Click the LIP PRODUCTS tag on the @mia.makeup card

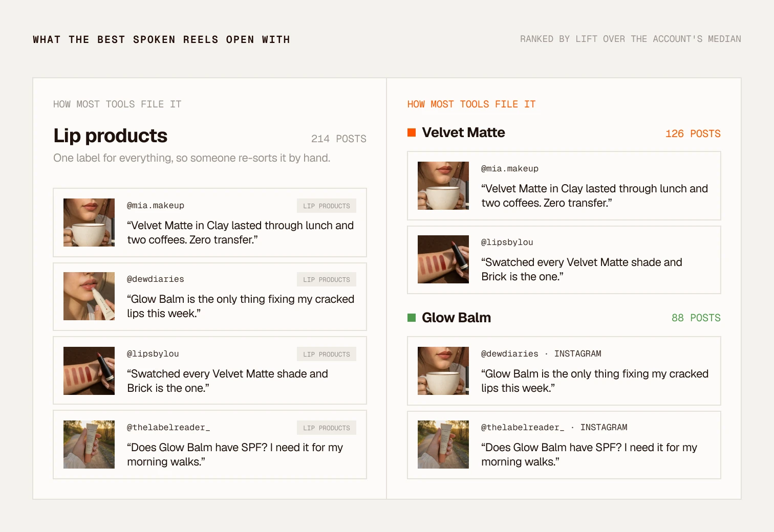[327, 206]
